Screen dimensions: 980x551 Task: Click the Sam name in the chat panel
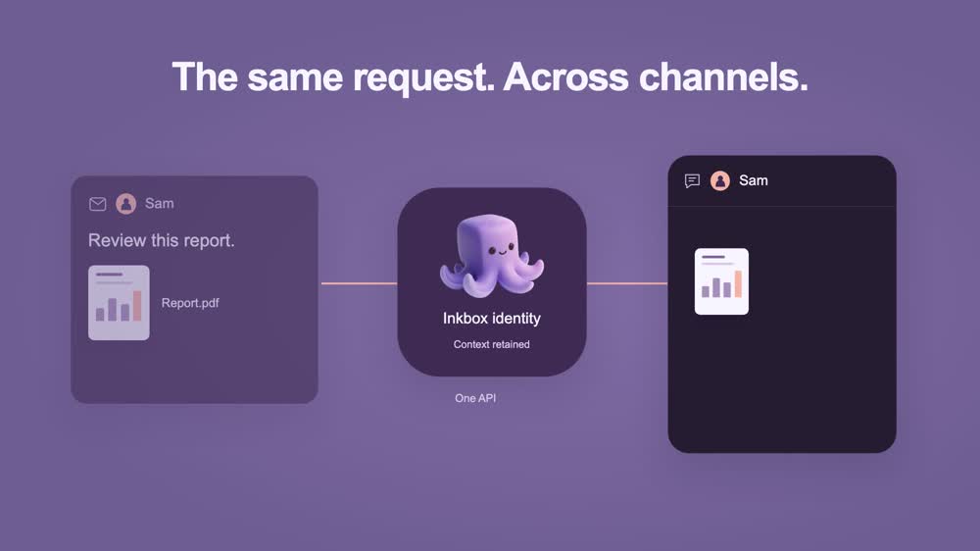point(753,180)
